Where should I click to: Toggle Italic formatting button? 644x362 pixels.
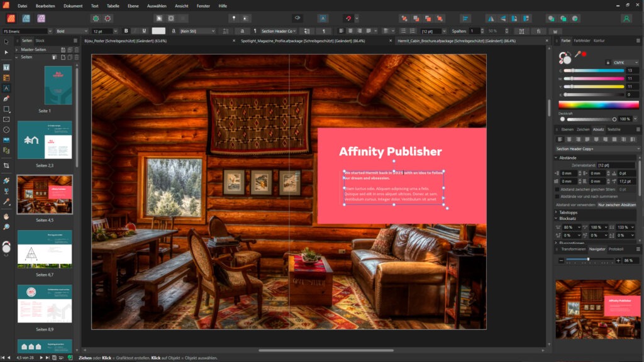(135, 31)
